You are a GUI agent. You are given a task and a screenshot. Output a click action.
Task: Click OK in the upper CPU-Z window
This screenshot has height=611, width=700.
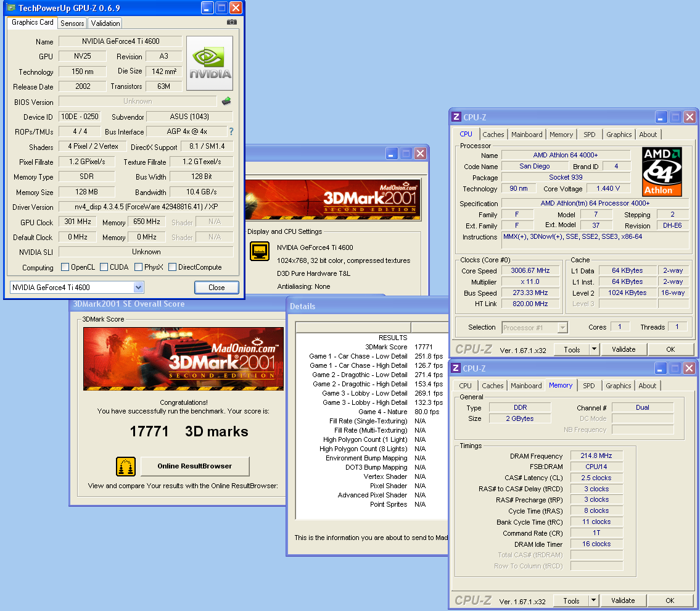coord(670,349)
